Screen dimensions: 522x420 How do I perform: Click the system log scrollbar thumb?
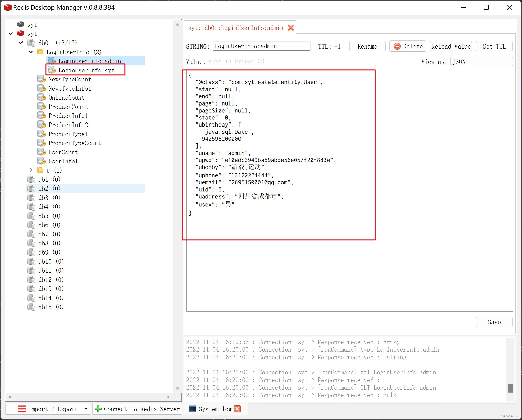[510, 388]
